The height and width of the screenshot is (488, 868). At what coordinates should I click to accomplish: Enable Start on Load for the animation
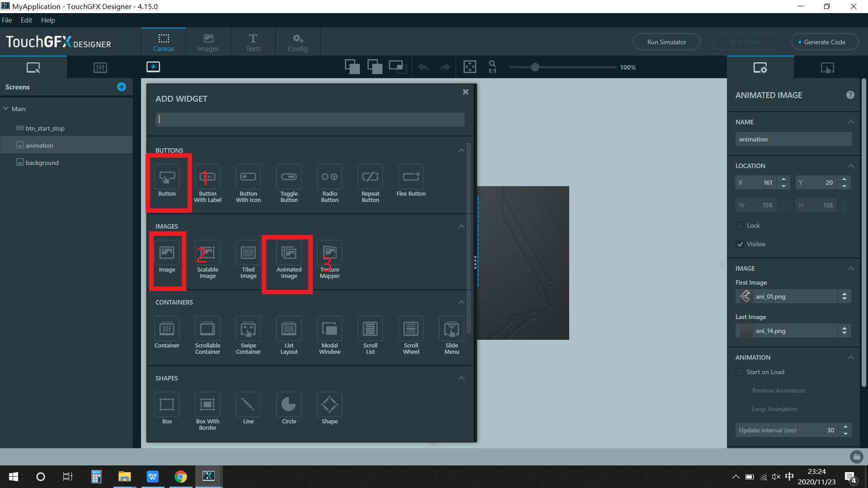pyautogui.click(x=740, y=372)
